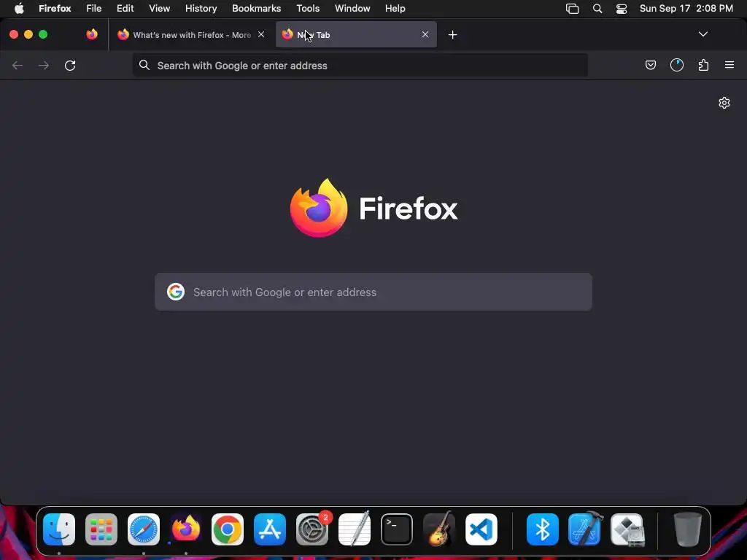Open Launchpad from the Dock

pyautogui.click(x=101, y=529)
